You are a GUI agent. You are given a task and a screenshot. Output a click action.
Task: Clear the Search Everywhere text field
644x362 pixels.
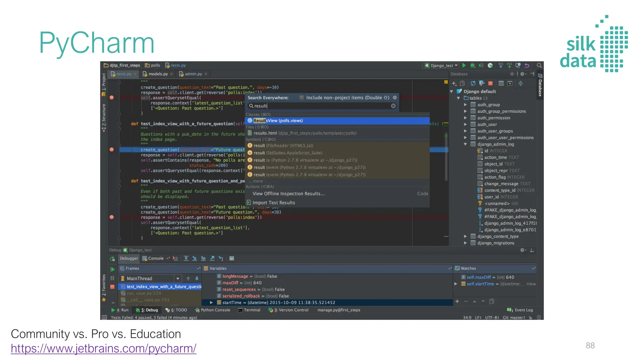point(393,106)
